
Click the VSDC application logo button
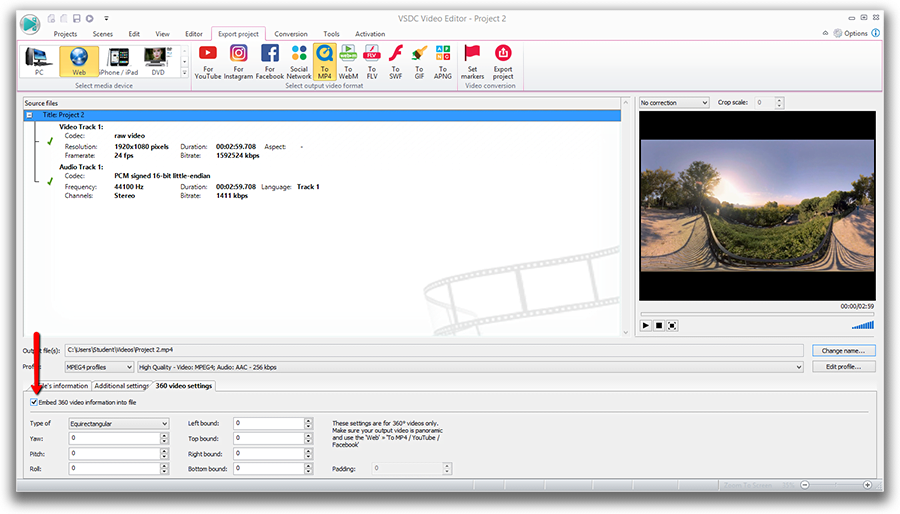(29, 24)
